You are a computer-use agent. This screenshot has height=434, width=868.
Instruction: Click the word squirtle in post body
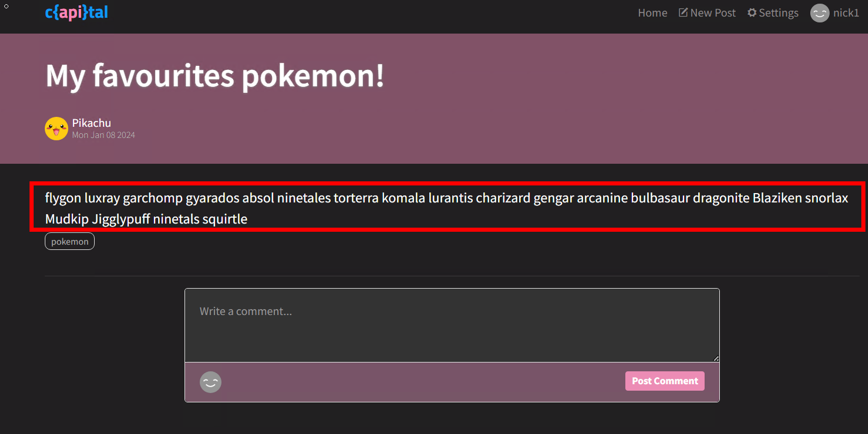click(225, 219)
